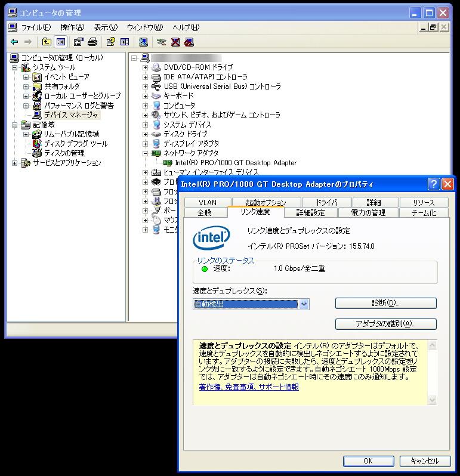Click the 共有フォルダ icon in tree
The image size is (460, 476).
[37, 86]
